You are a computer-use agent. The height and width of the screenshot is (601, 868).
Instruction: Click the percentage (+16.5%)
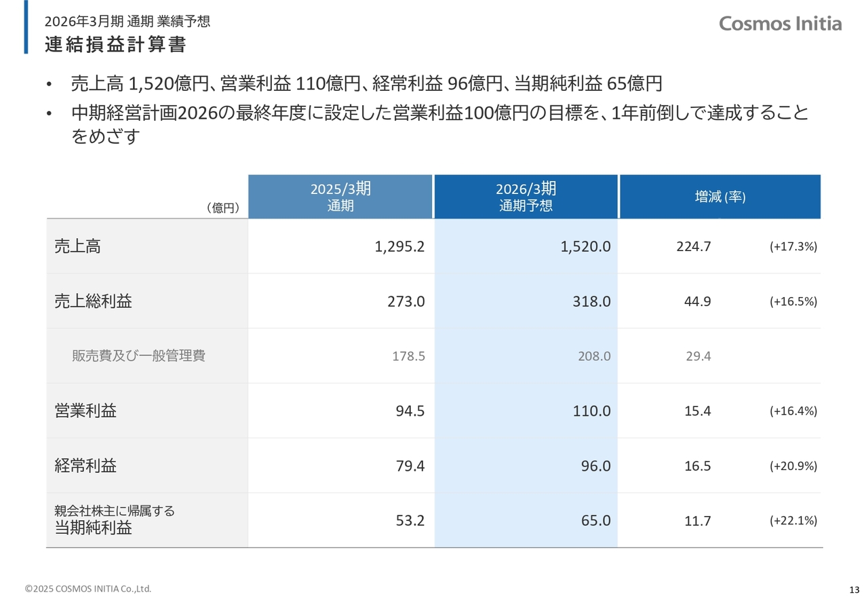[x=793, y=302]
